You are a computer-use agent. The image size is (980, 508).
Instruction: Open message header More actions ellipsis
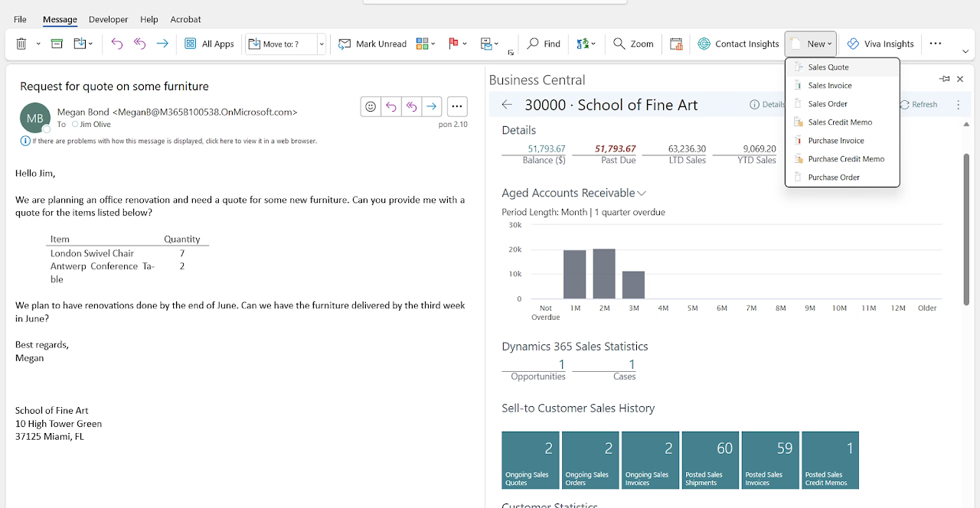point(457,106)
